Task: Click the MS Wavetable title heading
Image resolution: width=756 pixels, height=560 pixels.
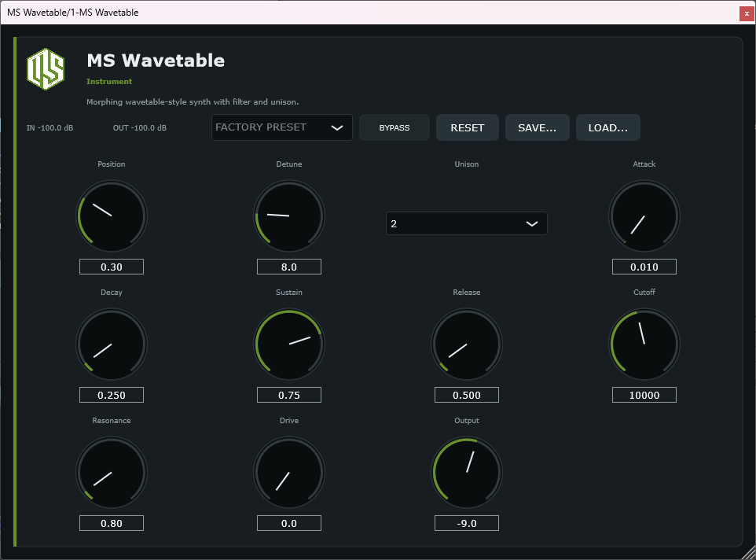Action: [156, 61]
